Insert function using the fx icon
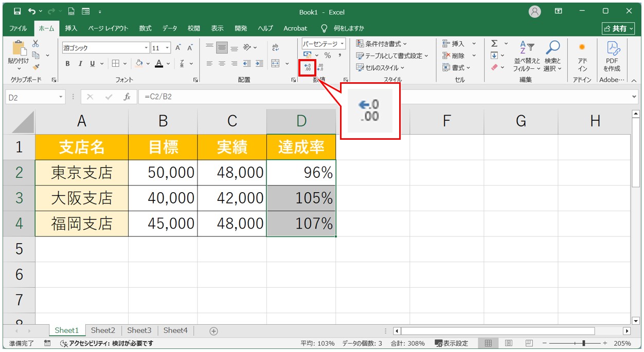Screen dimensions: 644x352 [127, 97]
